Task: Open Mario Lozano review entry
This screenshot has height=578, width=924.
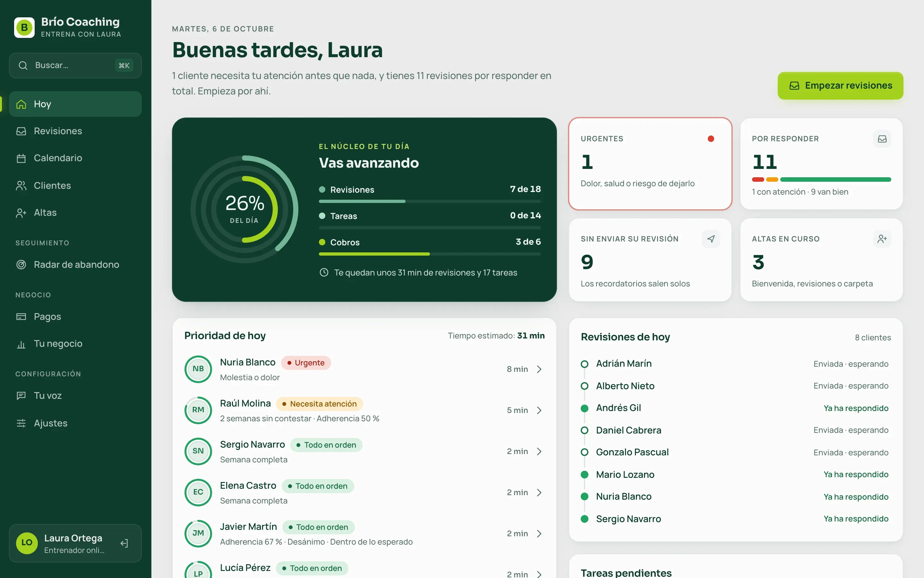Action: click(x=735, y=475)
